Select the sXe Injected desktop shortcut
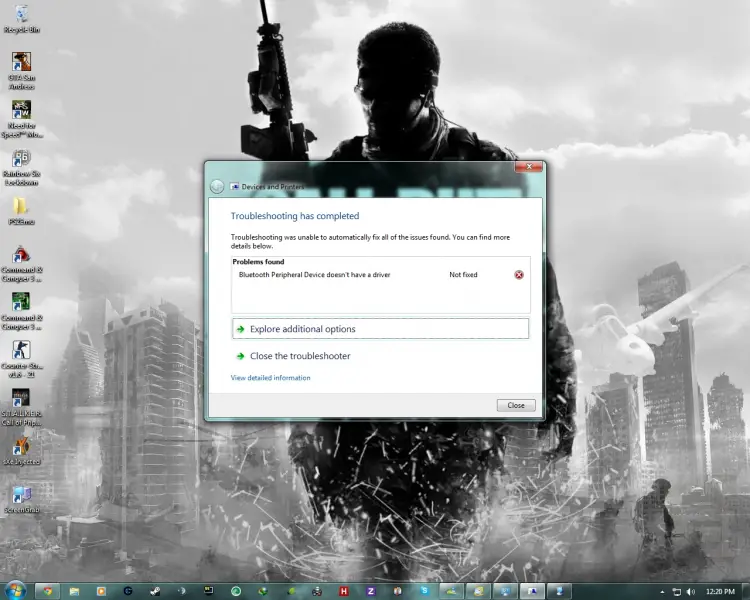Image resolution: width=750 pixels, height=600 pixels. click(22, 451)
